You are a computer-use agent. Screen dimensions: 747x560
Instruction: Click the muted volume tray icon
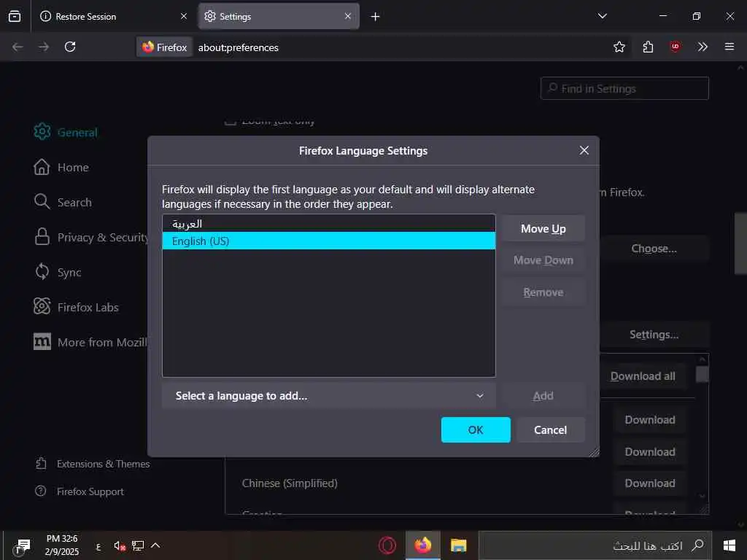(x=120, y=545)
